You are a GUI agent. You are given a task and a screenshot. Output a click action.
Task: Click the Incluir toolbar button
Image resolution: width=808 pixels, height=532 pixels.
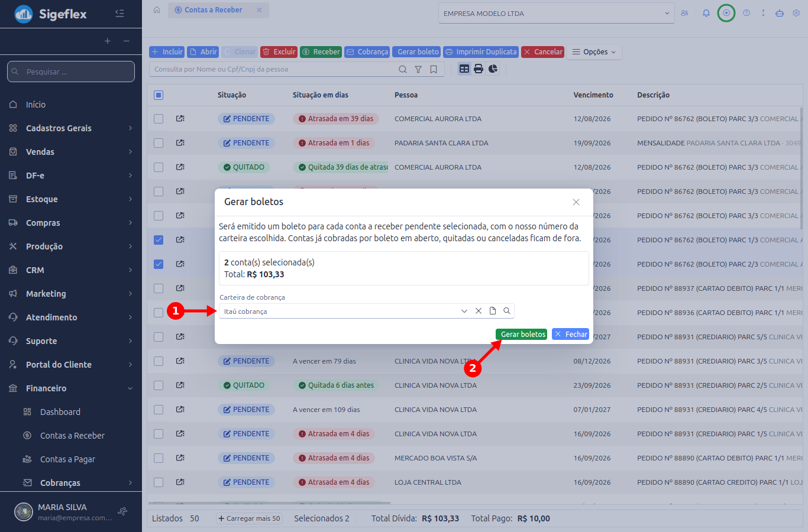tap(167, 52)
